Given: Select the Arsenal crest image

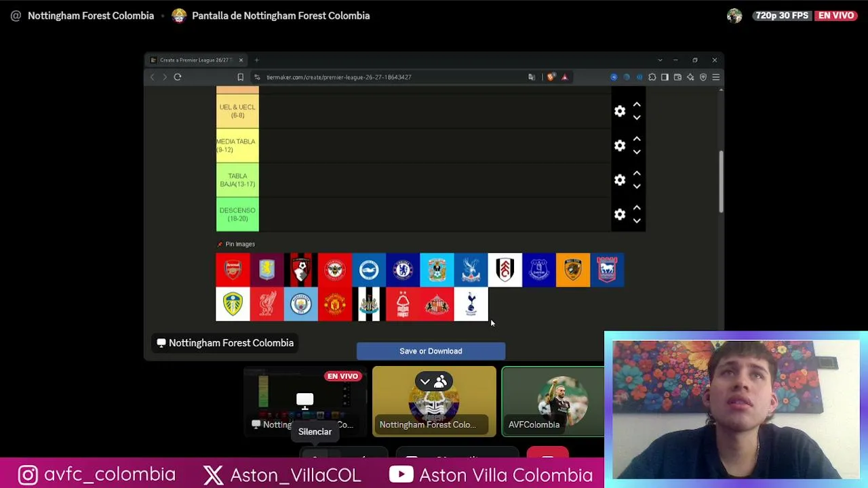Looking at the screenshot, I should 233,270.
